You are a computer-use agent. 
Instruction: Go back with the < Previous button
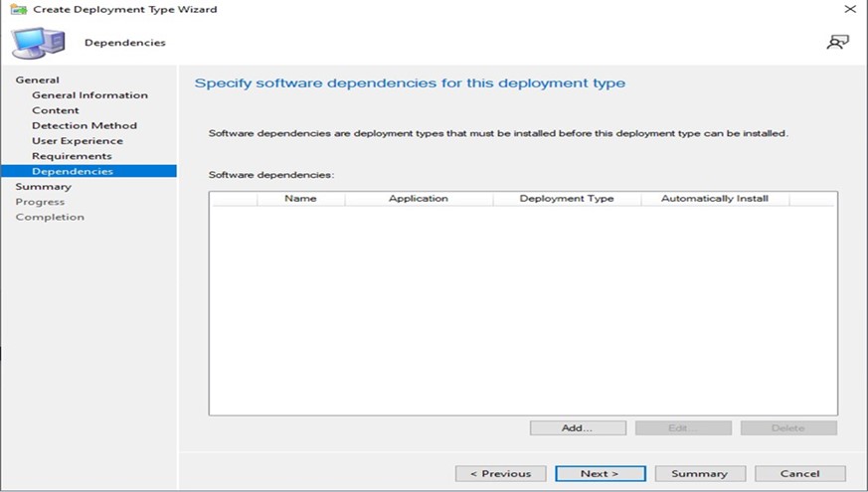pos(500,473)
